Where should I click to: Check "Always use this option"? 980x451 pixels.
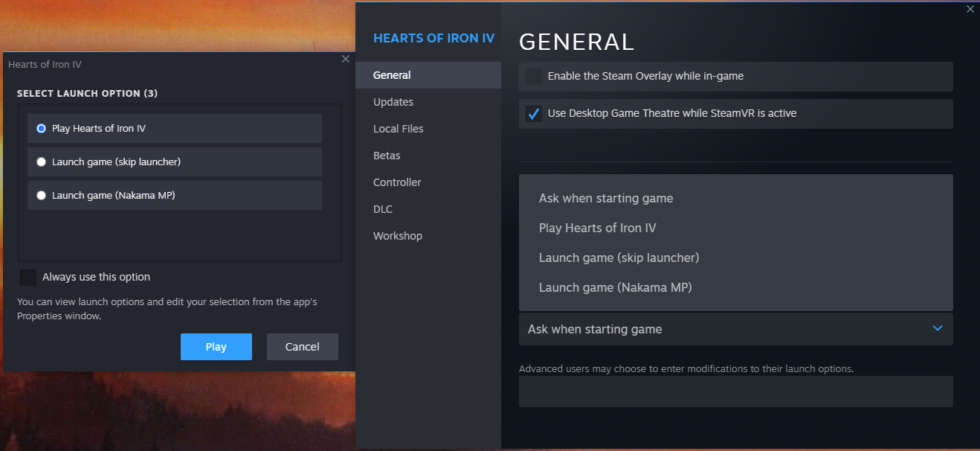coord(28,276)
